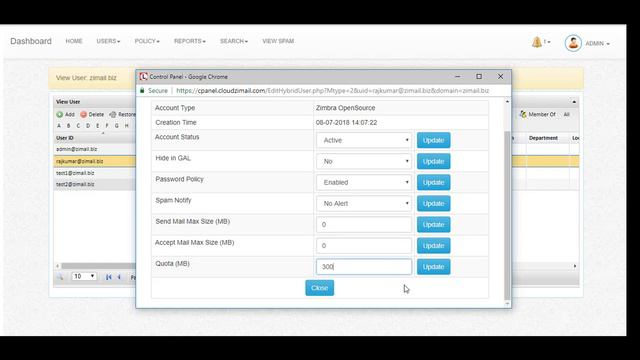Open the USERS menu
The image size is (640, 360).
click(108, 41)
